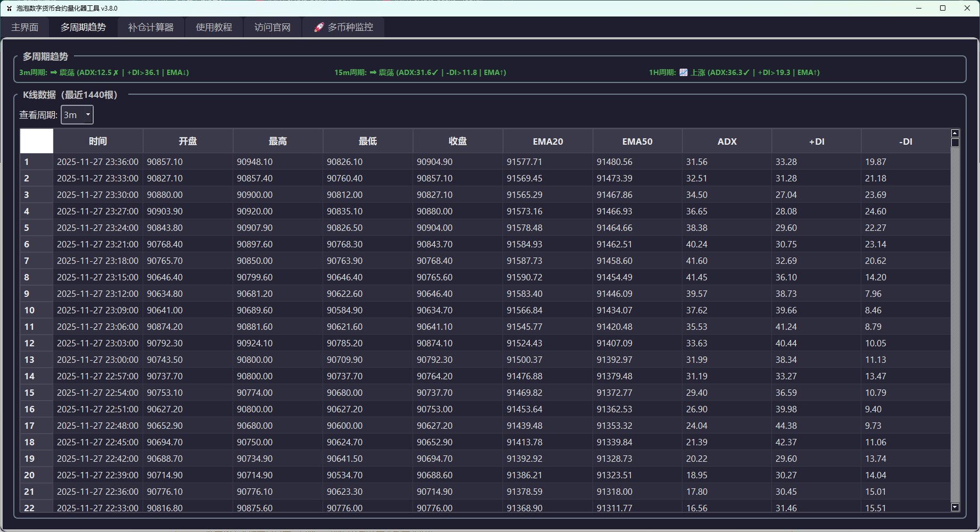
Task: Open the 多币种监控 tab with the rocket icon
Action: pyautogui.click(x=343, y=27)
